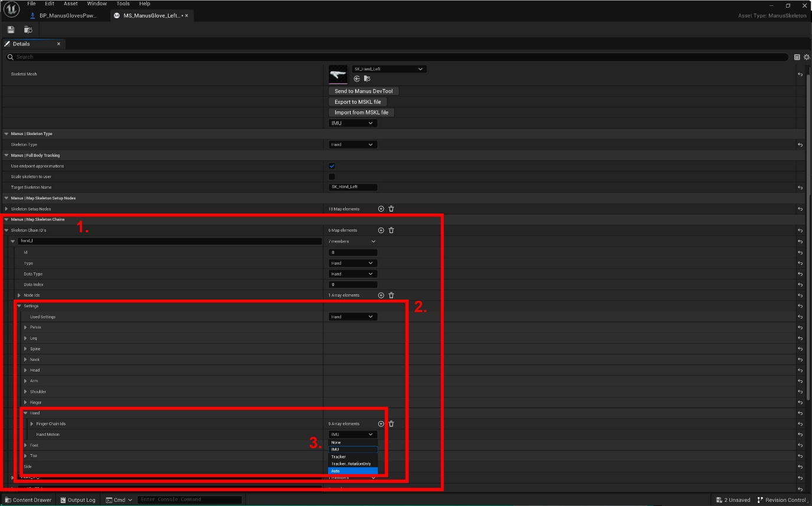Add element to Skeleton Setup Nodes map
Image resolution: width=812 pixels, height=506 pixels.
[x=381, y=209]
